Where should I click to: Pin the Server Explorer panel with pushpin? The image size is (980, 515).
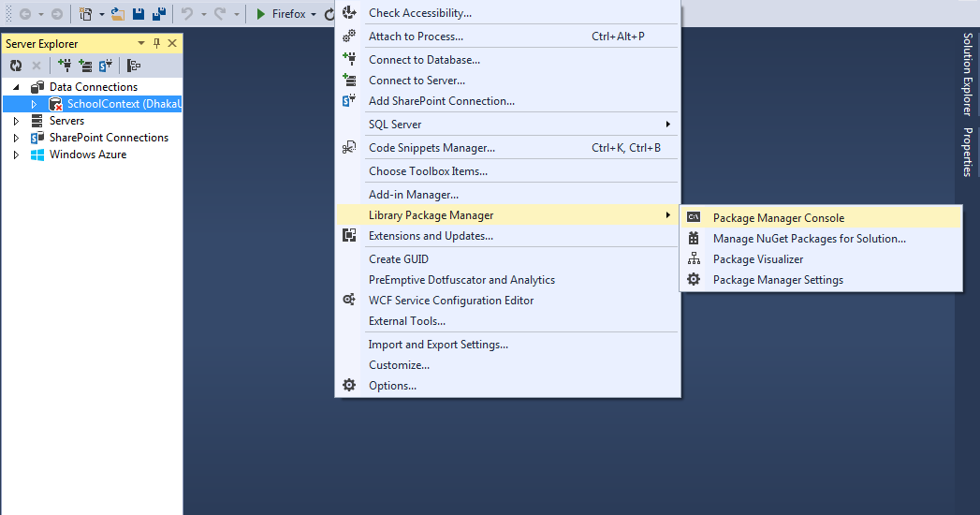[157, 43]
